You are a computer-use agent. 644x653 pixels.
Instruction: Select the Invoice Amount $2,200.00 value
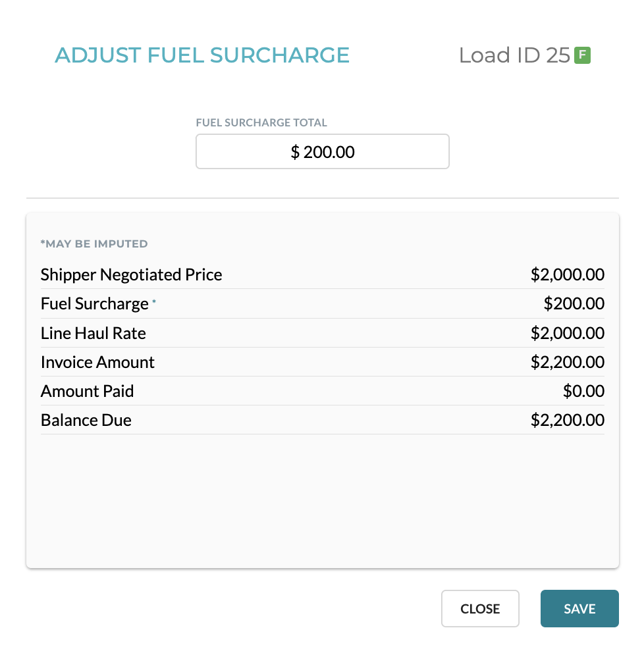coord(568,362)
